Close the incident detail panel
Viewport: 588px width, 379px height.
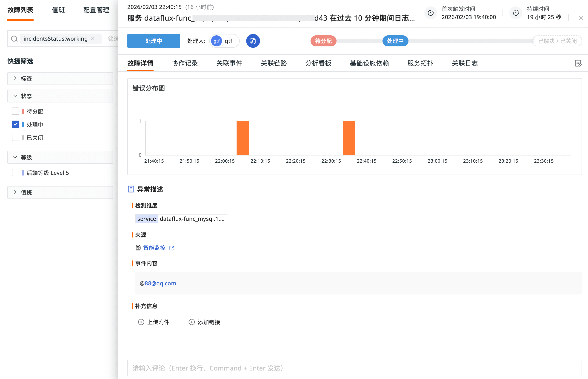click(581, 18)
